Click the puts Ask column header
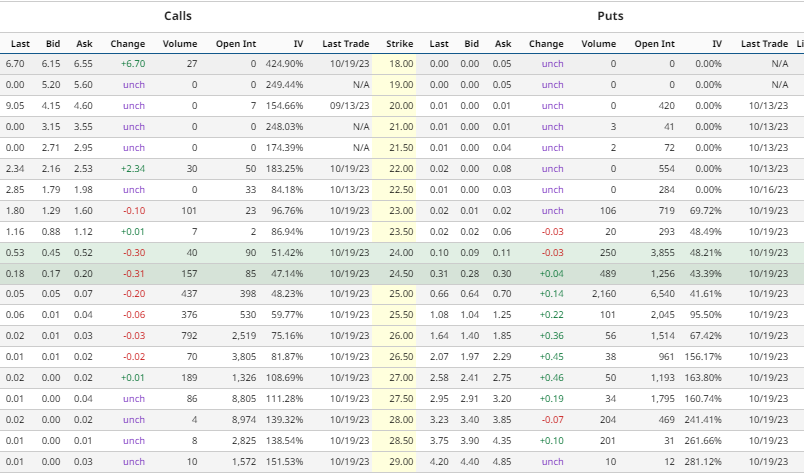 503,44
